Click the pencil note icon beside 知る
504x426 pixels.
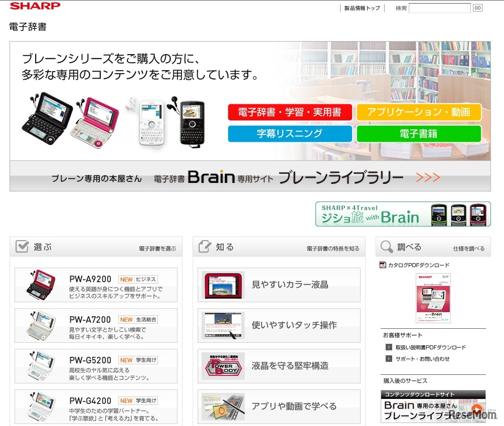click(205, 247)
